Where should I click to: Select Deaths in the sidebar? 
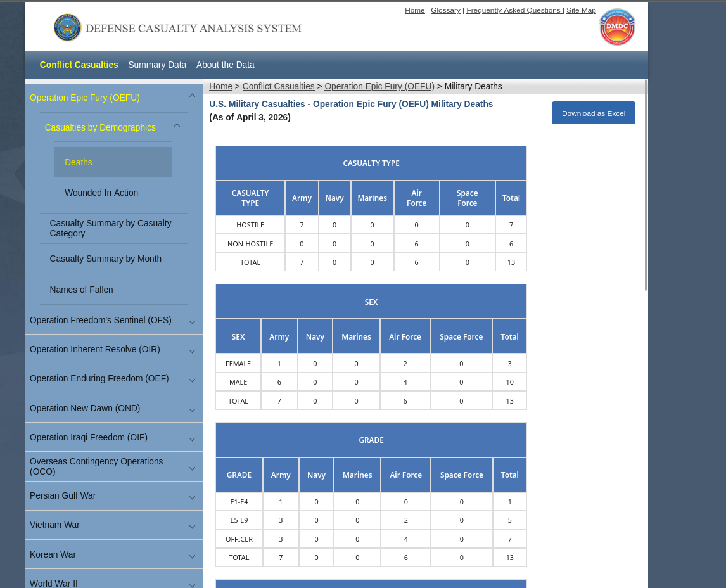113,162
